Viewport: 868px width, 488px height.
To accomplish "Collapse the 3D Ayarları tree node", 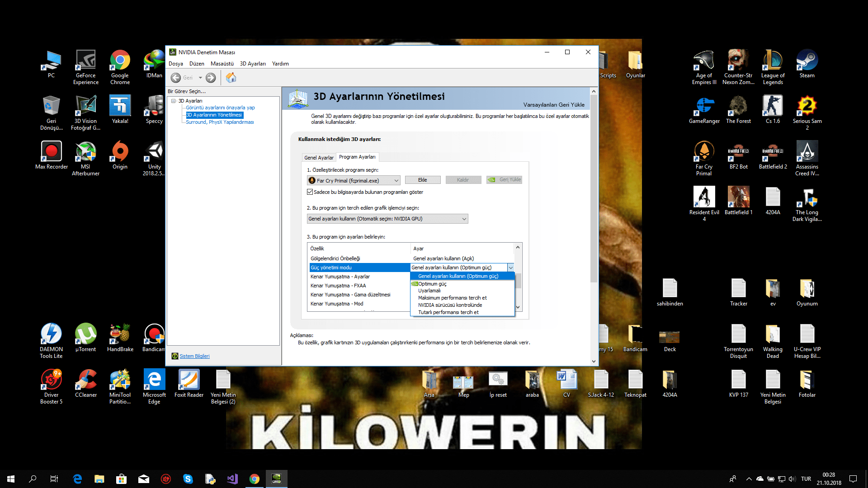I will [173, 101].
